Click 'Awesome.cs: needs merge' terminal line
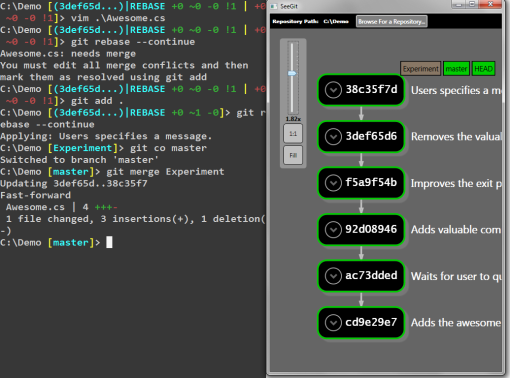Screen dimensions: 510x378 [x=68, y=54]
